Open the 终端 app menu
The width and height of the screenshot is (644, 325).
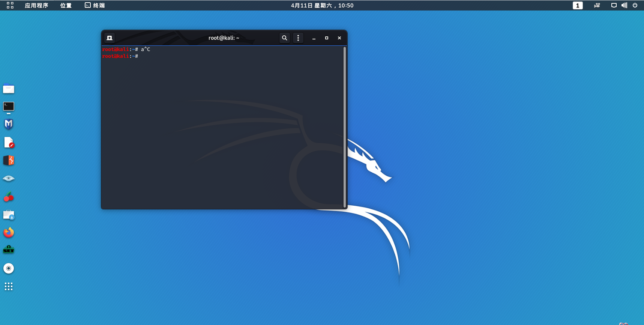95,5
